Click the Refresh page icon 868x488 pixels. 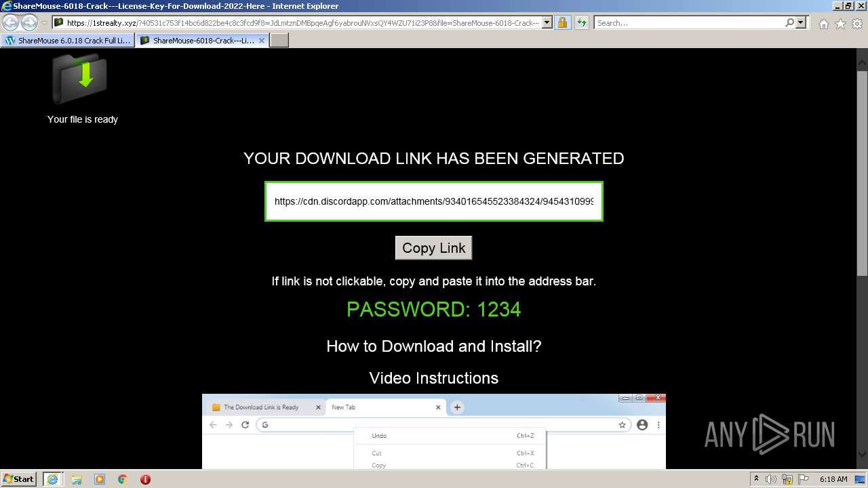[x=582, y=23]
